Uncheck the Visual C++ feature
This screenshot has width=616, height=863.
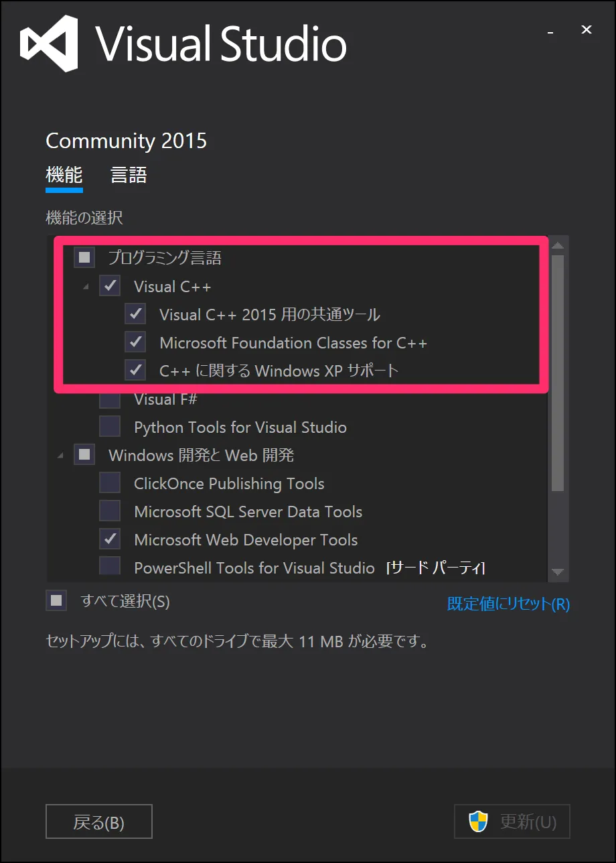point(110,286)
